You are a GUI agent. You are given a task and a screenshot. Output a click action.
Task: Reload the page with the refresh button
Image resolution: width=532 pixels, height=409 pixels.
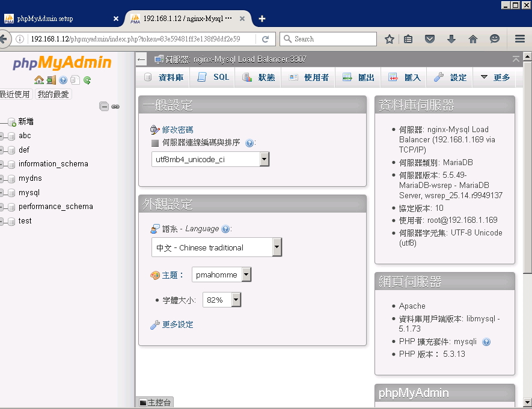(x=265, y=39)
